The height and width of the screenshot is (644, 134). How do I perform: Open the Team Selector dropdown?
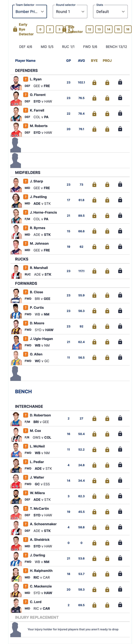click(x=30, y=11)
